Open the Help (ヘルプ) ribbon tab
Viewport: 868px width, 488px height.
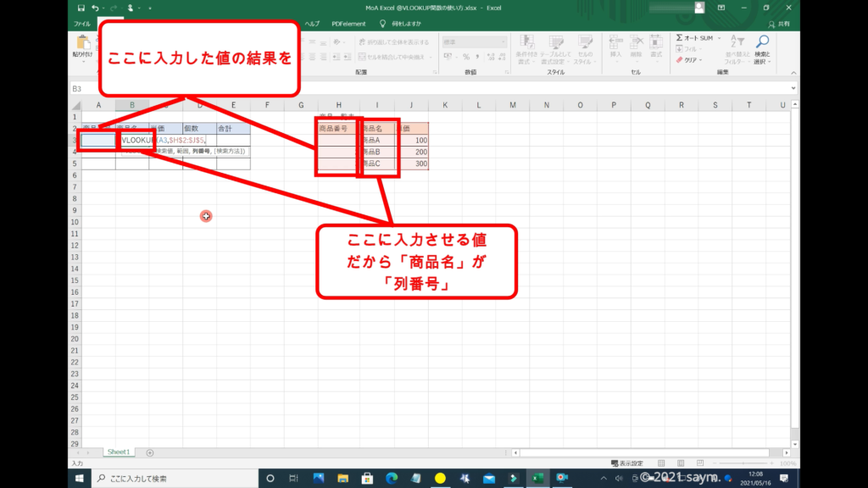pyautogui.click(x=311, y=25)
